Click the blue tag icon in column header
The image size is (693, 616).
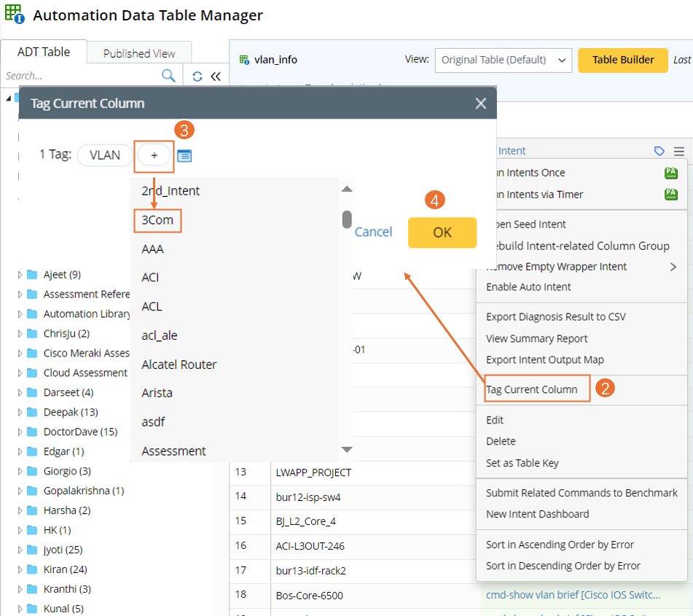pos(659,151)
